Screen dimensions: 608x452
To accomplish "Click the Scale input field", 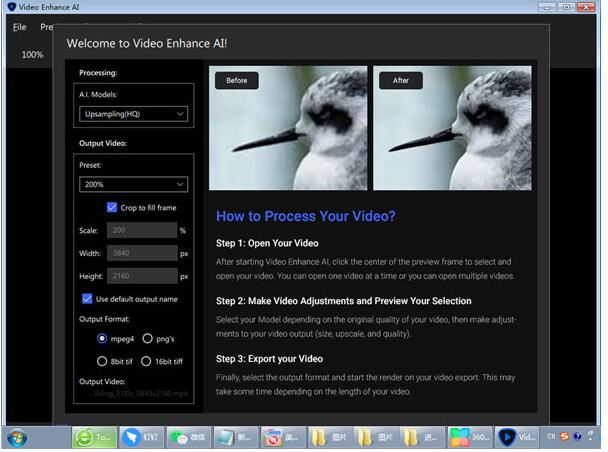I will [x=142, y=230].
